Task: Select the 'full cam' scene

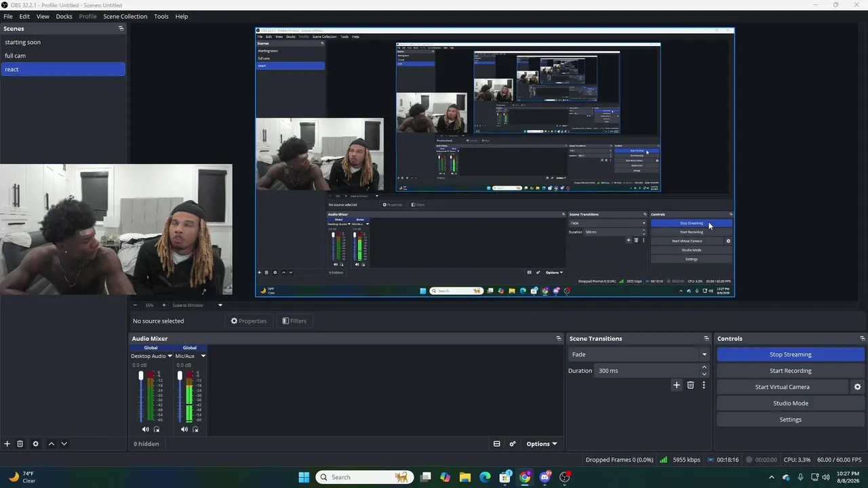Action: [63, 56]
